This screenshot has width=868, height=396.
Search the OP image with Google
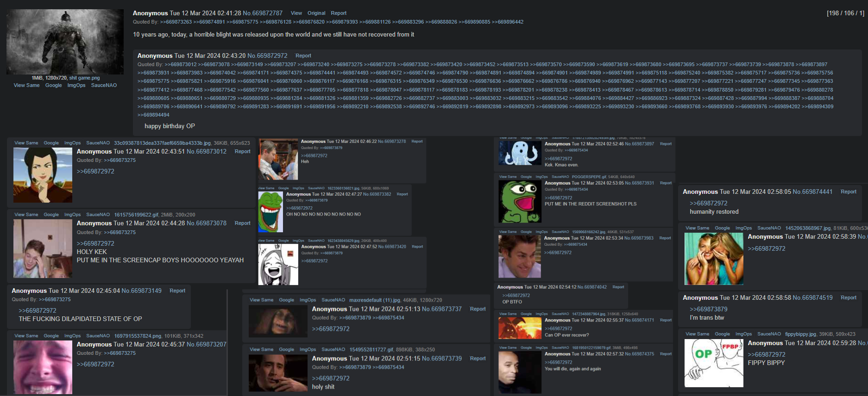[x=54, y=85]
